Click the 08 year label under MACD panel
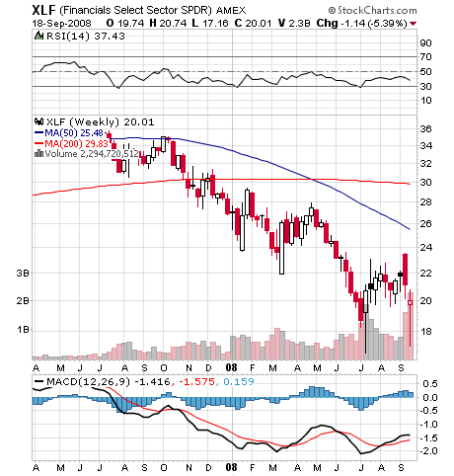Screen dimensions: 454x476 (x=231, y=467)
